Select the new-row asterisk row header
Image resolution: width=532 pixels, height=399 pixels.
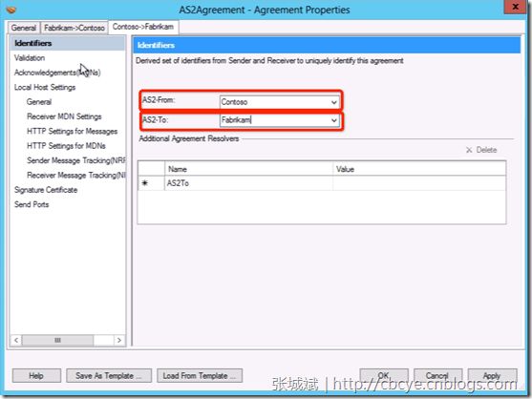coord(151,183)
